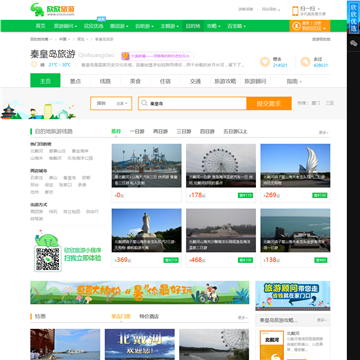
Task: Click the 厦门 hot search link
Action: tap(315, 103)
